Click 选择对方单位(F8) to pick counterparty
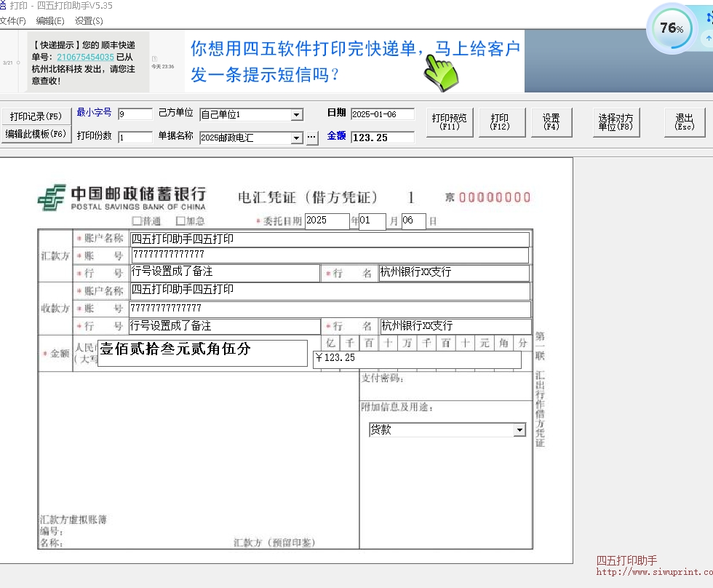 615,122
